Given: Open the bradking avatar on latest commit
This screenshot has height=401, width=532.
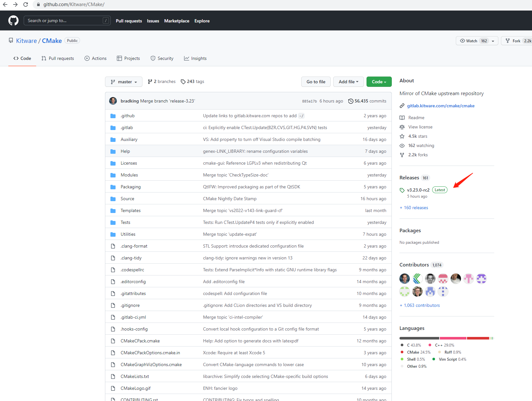Looking at the screenshot, I should 113,101.
